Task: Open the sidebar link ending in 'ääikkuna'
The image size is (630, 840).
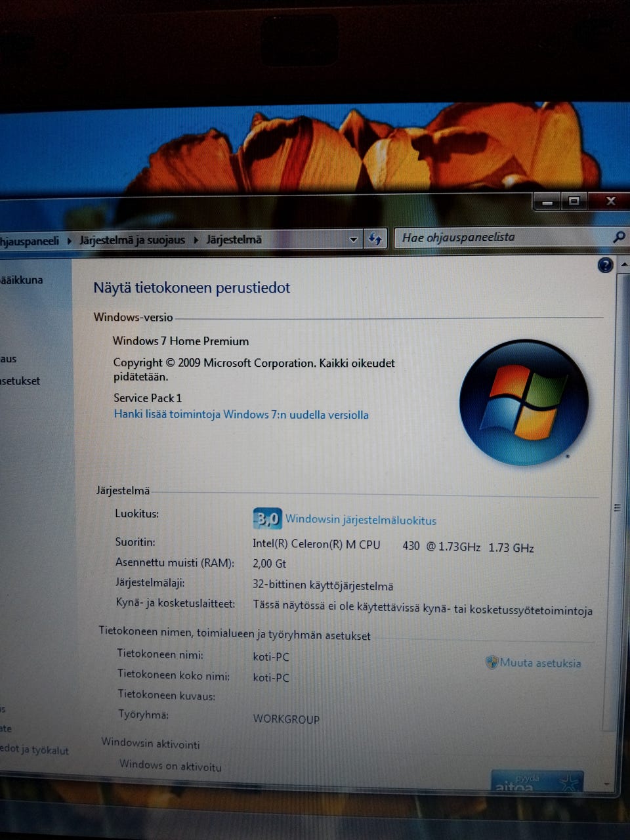Action: pyautogui.click(x=21, y=280)
